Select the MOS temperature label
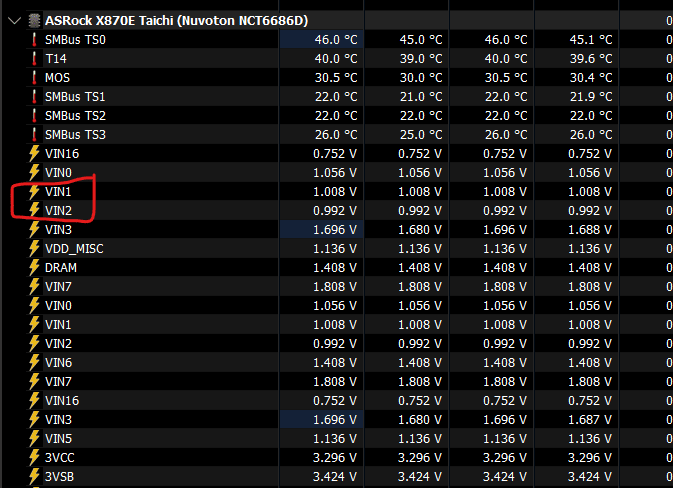This screenshot has height=488, width=673. tap(57, 78)
